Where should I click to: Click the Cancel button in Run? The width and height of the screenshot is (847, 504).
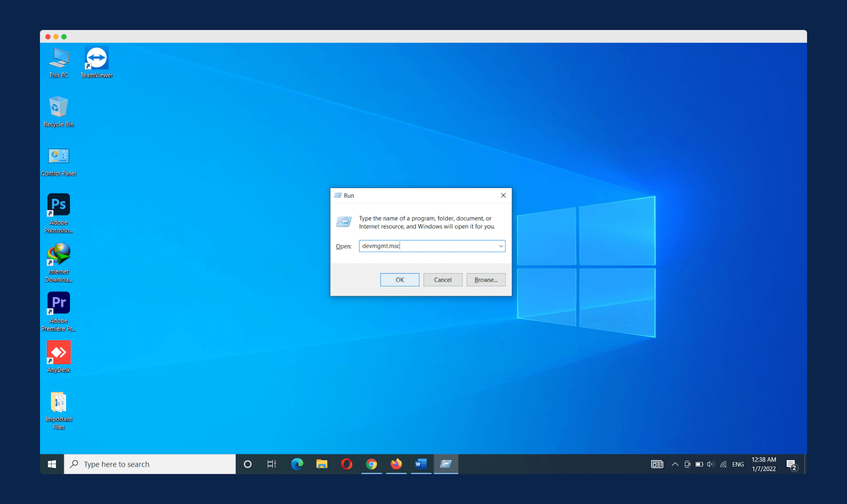tap(443, 280)
